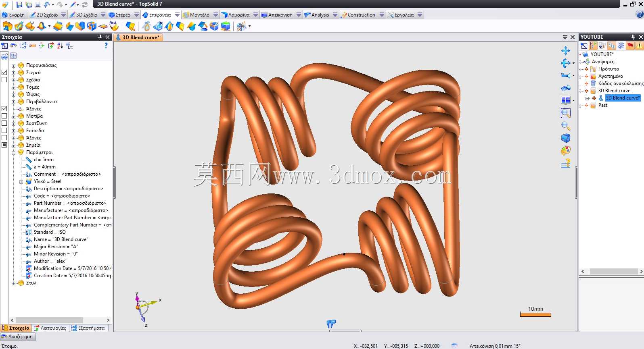Click the rotate view icon with dropdown
The image size is (644, 349).
pos(565,63)
